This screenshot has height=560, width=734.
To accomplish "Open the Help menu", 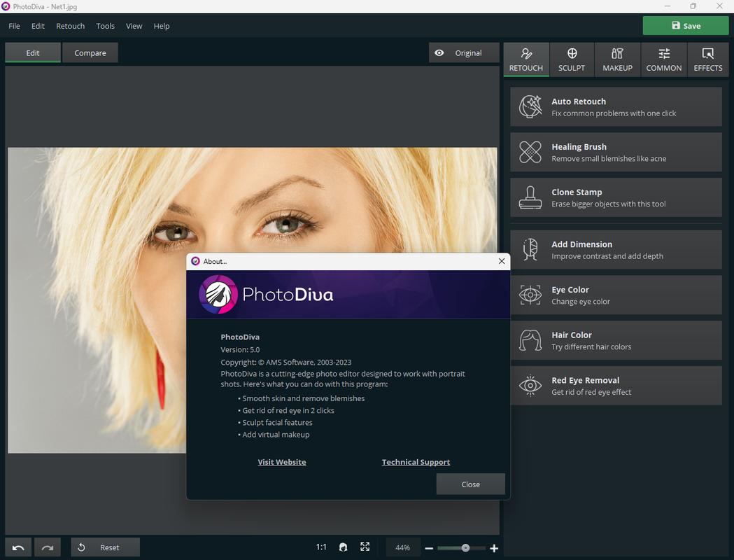I will 162,26.
